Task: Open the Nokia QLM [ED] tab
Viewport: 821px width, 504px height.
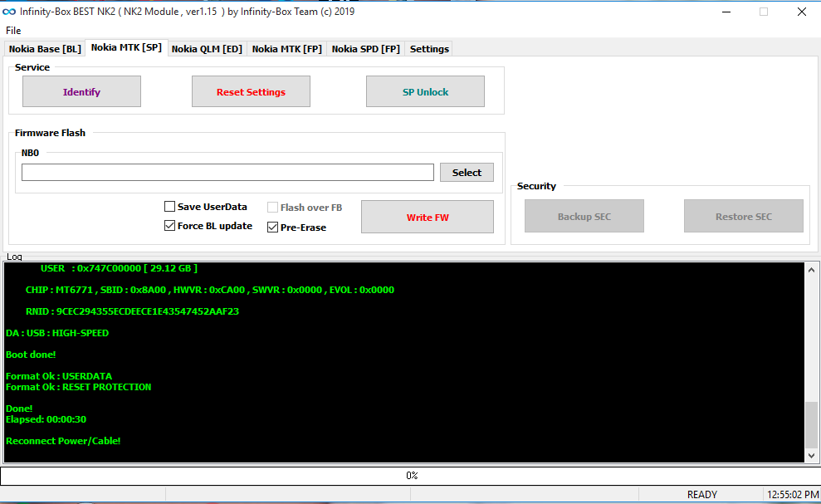Action: coord(207,49)
